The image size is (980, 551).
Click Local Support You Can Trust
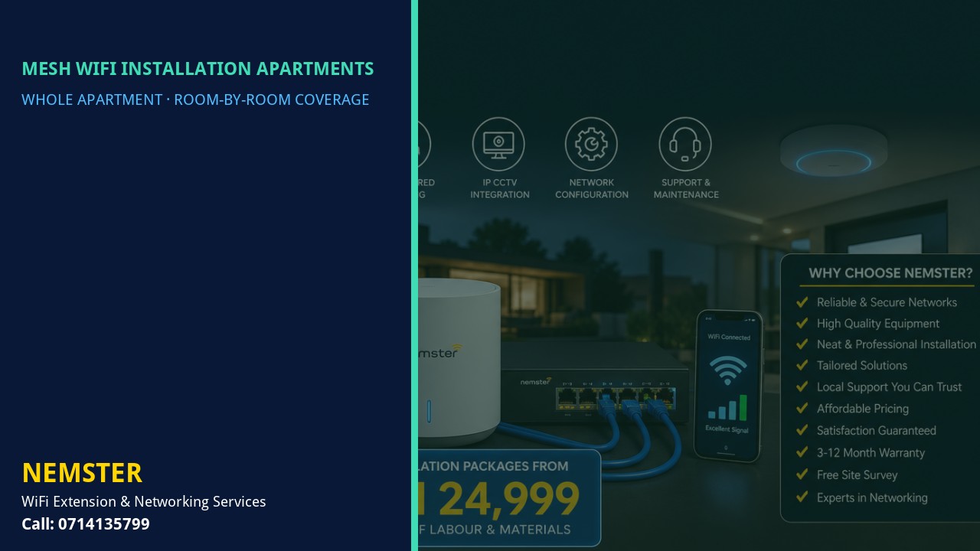pos(889,387)
